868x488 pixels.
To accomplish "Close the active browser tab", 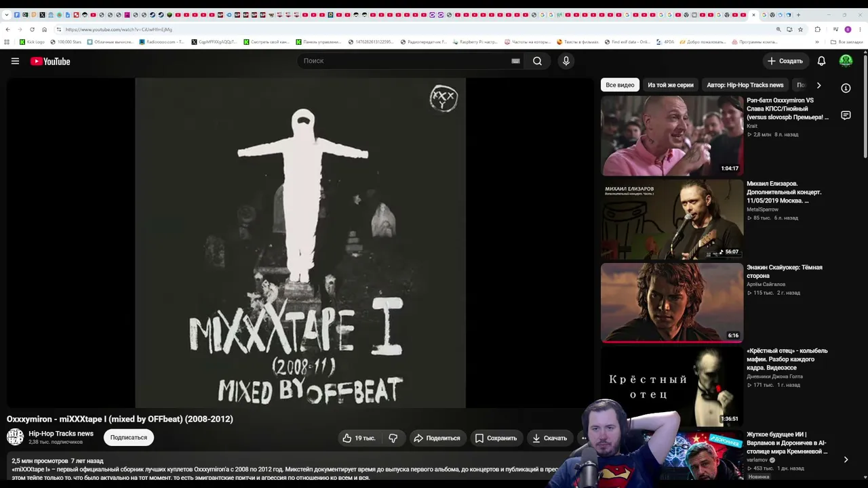I will point(753,14).
